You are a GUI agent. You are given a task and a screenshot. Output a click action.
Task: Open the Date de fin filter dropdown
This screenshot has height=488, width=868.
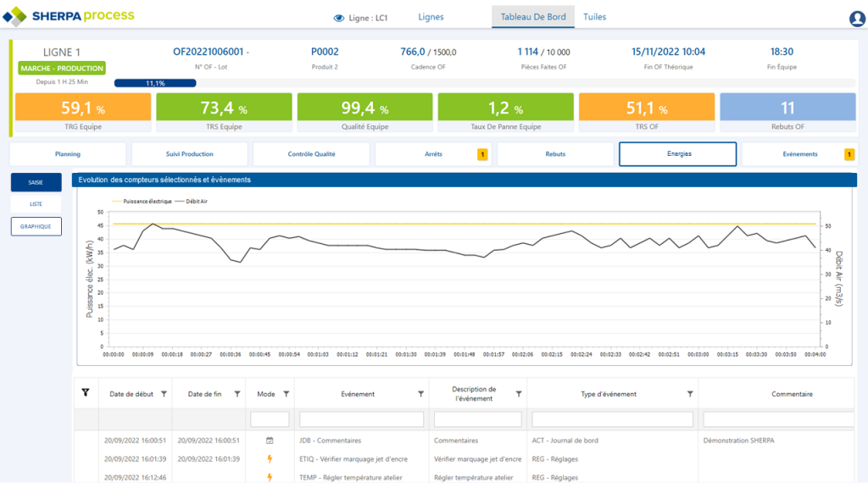237,393
